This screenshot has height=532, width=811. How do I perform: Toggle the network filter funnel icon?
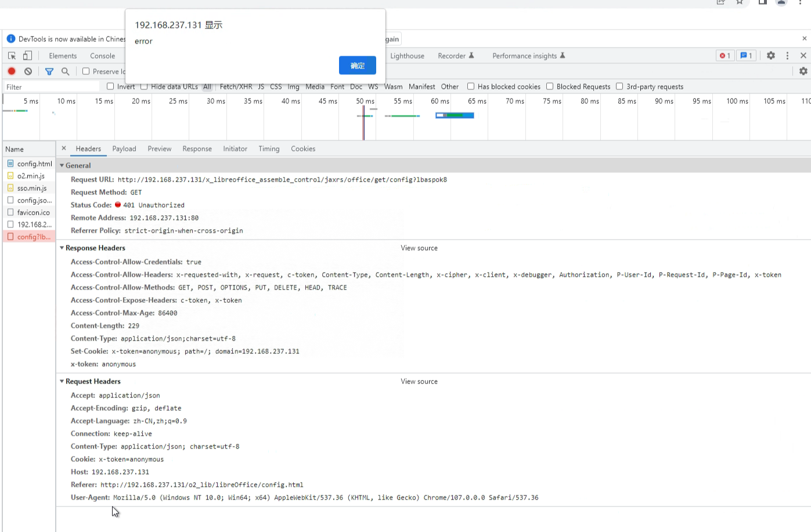point(49,71)
